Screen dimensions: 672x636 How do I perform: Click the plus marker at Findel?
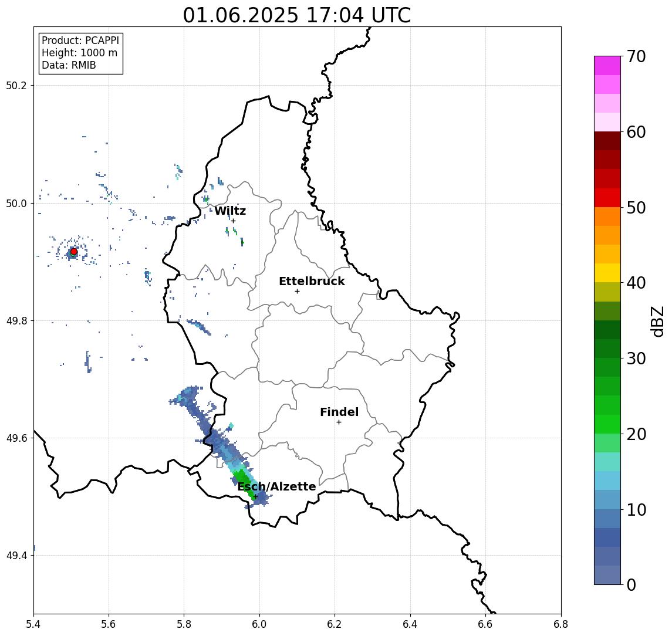(x=339, y=422)
